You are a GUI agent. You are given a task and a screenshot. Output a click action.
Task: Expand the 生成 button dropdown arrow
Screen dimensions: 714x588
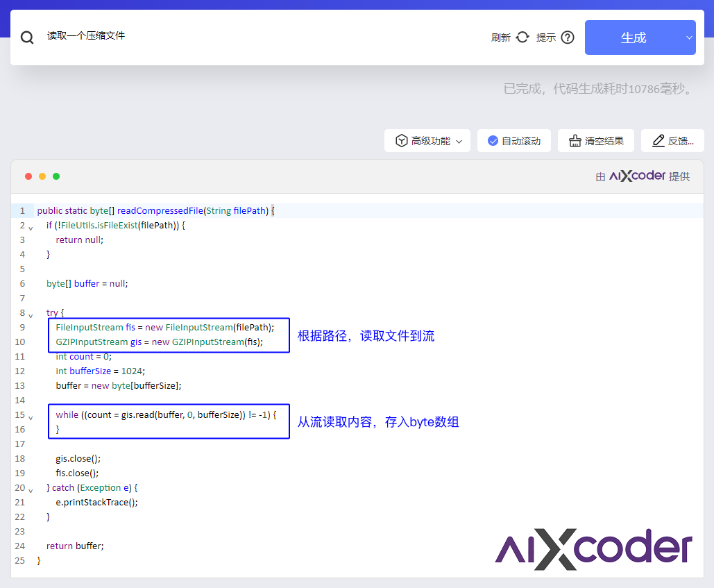(689, 37)
